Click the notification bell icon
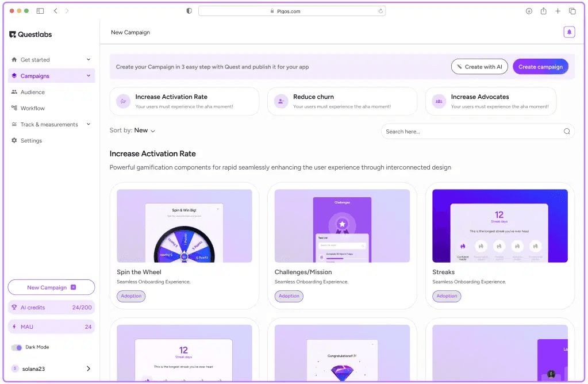This screenshot has width=588, height=384. pos(569,32)
